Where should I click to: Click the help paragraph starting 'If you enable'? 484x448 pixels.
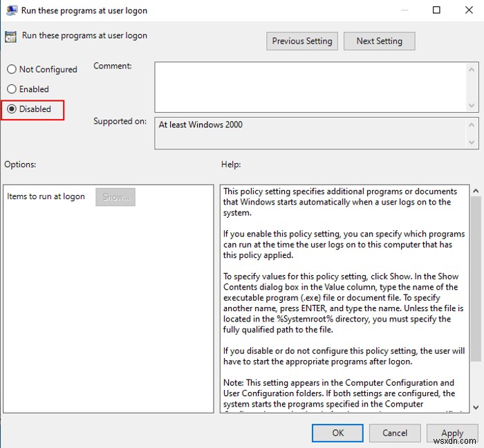[344, 245]
